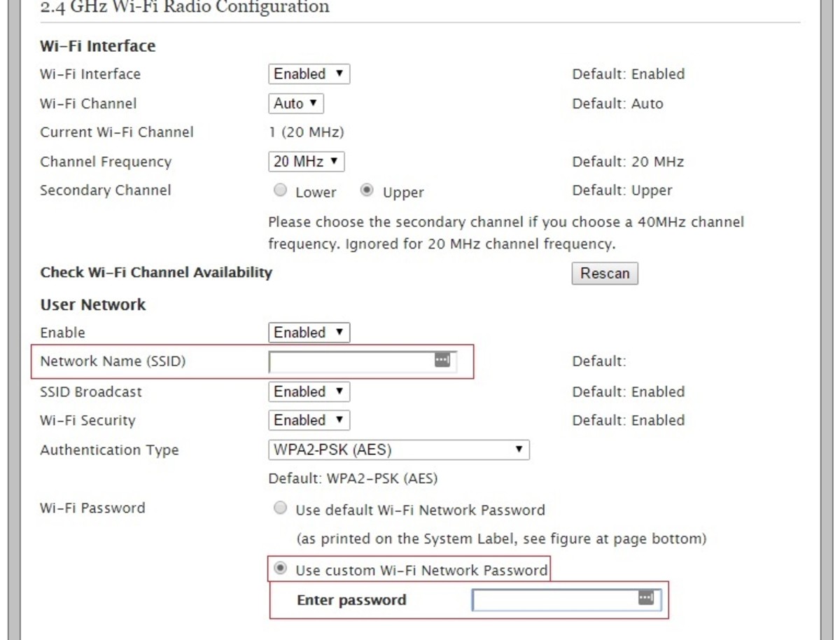Open the Wi-Fi Security dropdown
Screen dimensions: 840x640
coord(309,420)
